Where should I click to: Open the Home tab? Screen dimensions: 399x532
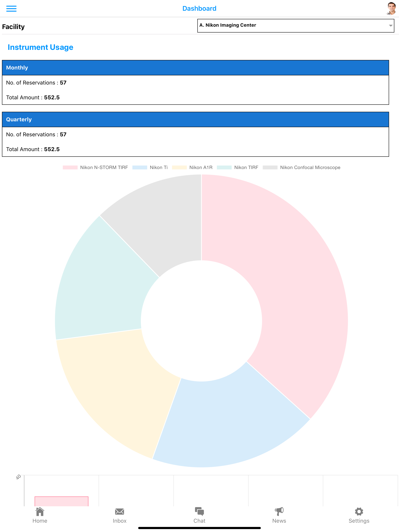click(40, 515)
